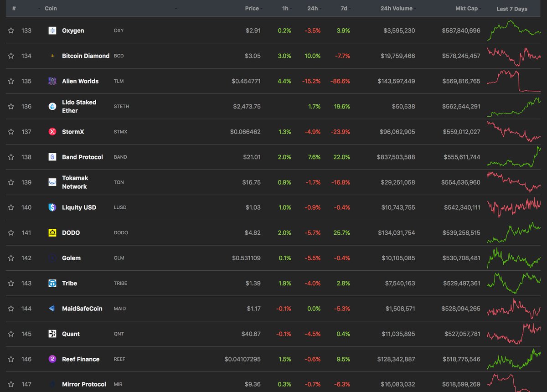The image size is (547, 392).
Task: Click the Band Protocol logo icon
Action: pos(52,157)
